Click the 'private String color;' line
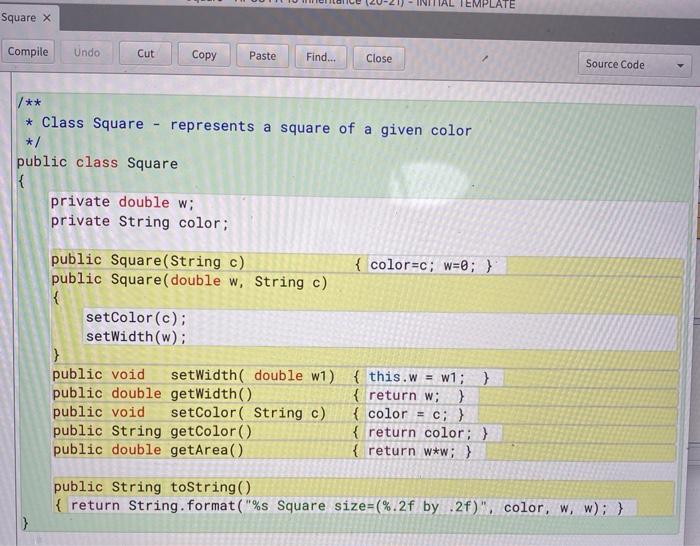The width and height of the screenshot is (700, 546). [x=139, y=222]
